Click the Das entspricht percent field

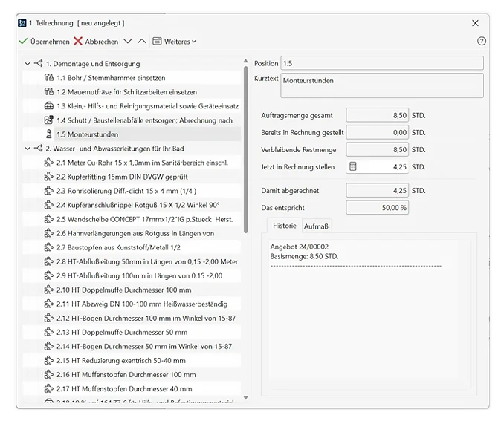click(x=378, y=207)
